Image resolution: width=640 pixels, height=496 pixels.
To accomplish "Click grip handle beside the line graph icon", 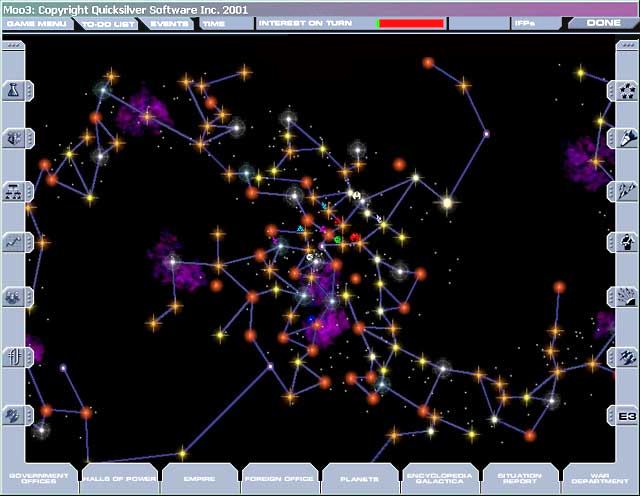I will 29,242.
